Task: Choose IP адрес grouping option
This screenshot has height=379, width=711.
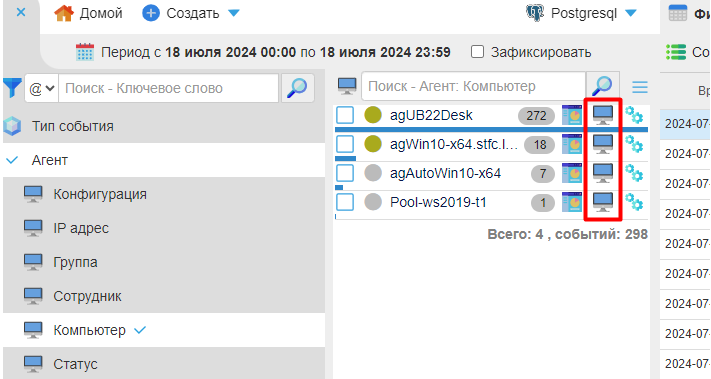Action: pos(164,228)
